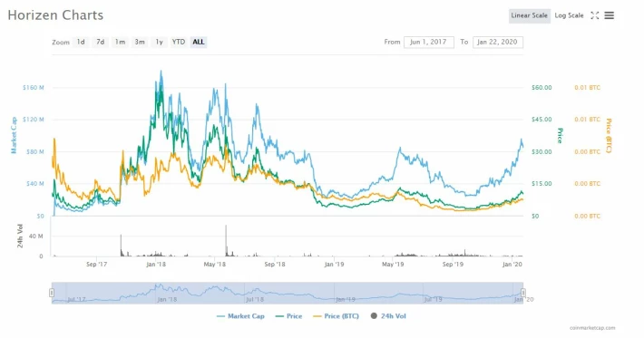Select the ALL zoom range

pos(199,42)
